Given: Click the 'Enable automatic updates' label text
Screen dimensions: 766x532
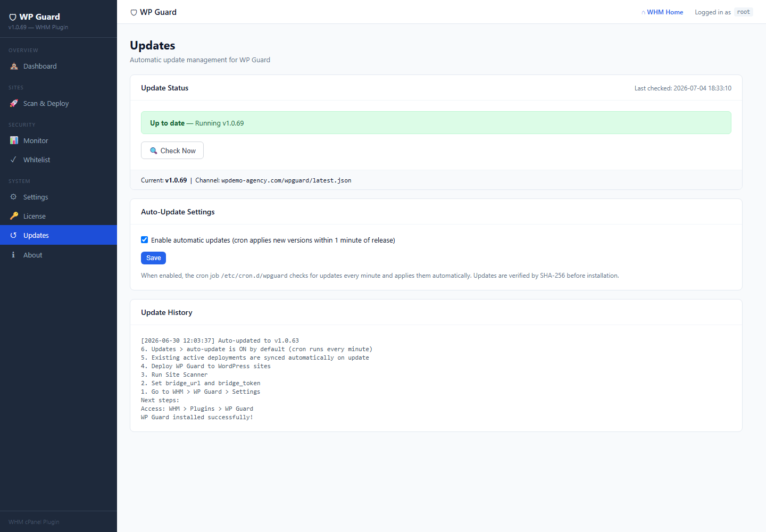Looking at the screenshot, I should coord(273,240).
